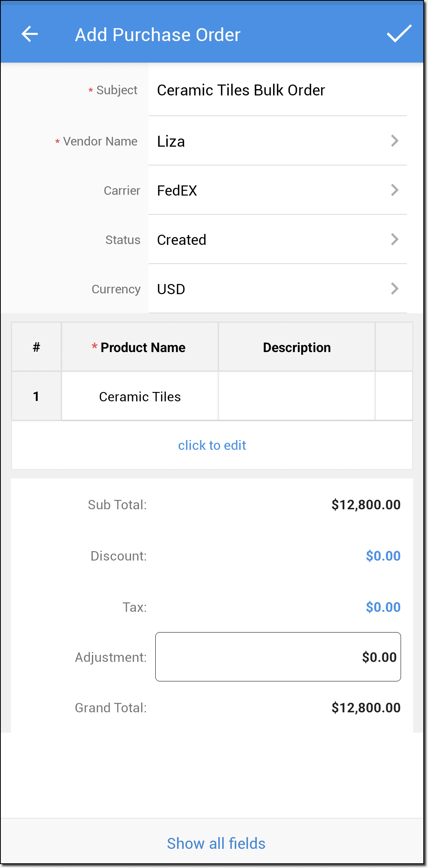Tap the back arrow icon
The image size is (428, 868).
(x=30, y=34)
